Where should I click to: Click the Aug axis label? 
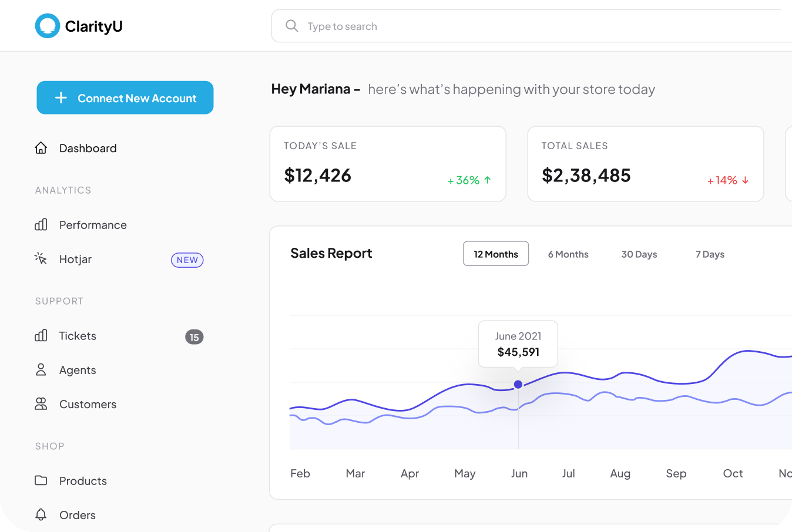tap(620, 473)
